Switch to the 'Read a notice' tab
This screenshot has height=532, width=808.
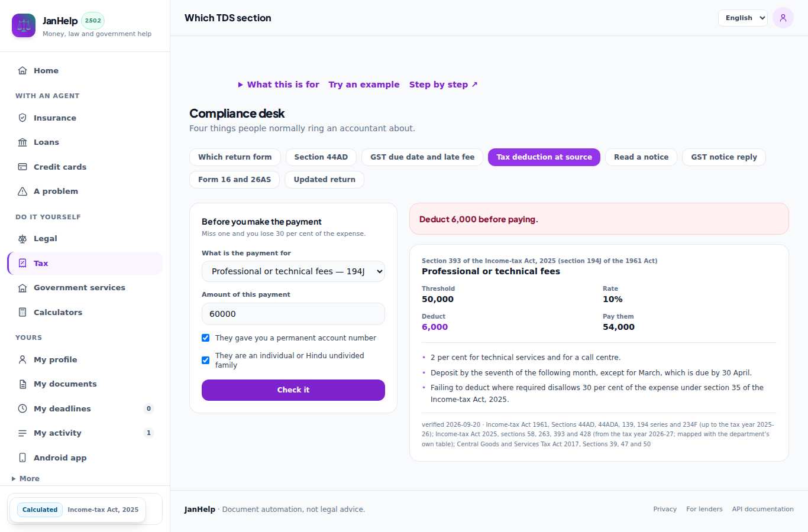click(641, 157)
